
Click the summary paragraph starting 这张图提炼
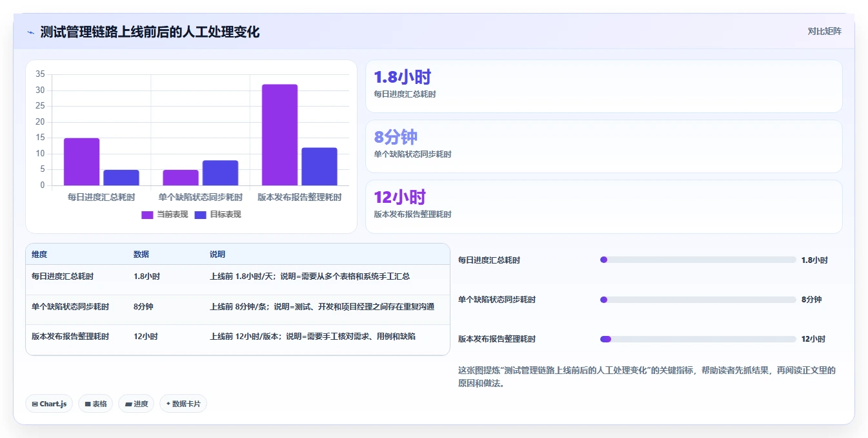pyautogui.click(x=647, y=377)
